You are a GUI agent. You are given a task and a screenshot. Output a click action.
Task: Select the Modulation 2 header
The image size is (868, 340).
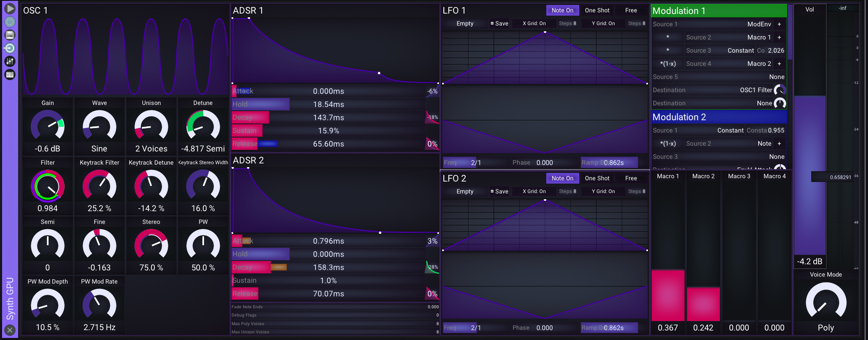719,117
